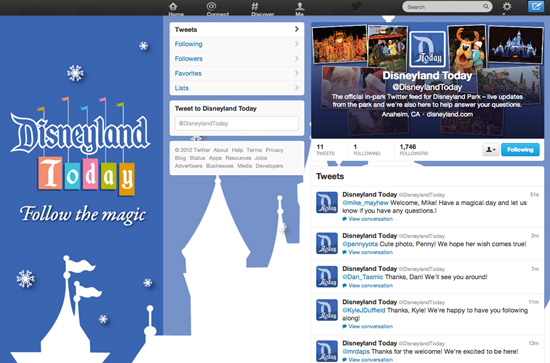The image size is (550, 363).
Task: Open the Me profile icon
Action: (x=300, y=6)
